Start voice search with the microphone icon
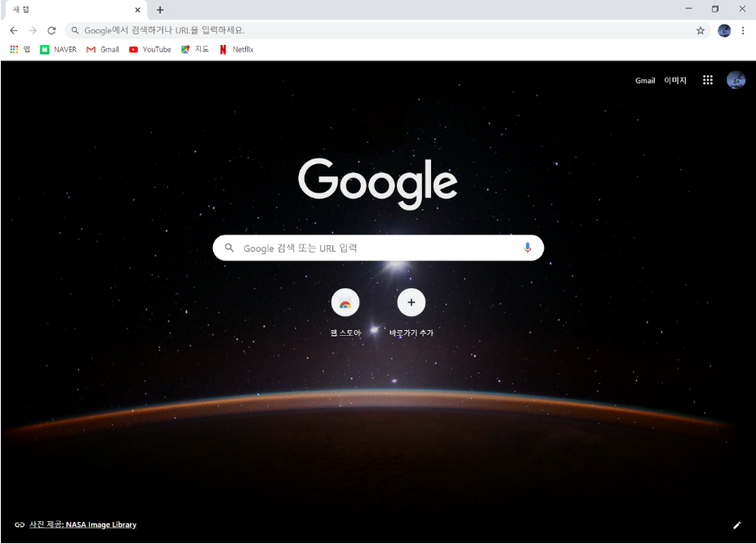This screenshot has height=544, width=756. pyautogui.click(x=527, y=247)
